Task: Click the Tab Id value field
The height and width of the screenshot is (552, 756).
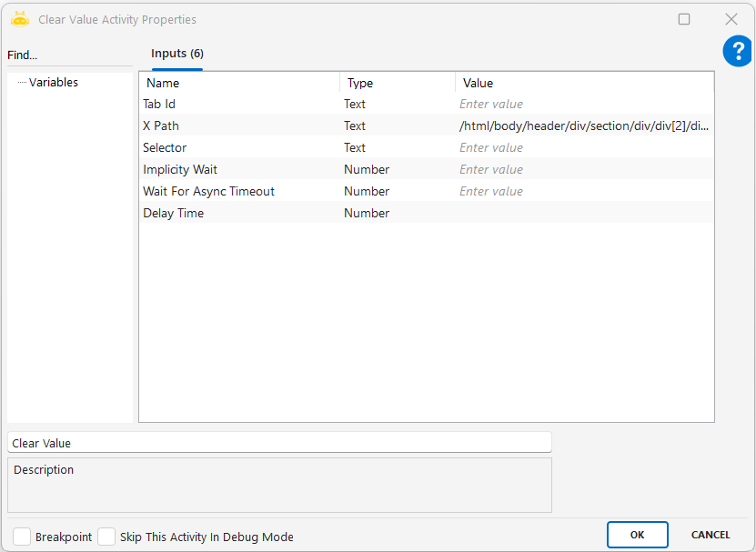Action: click(x=583, y=105)
